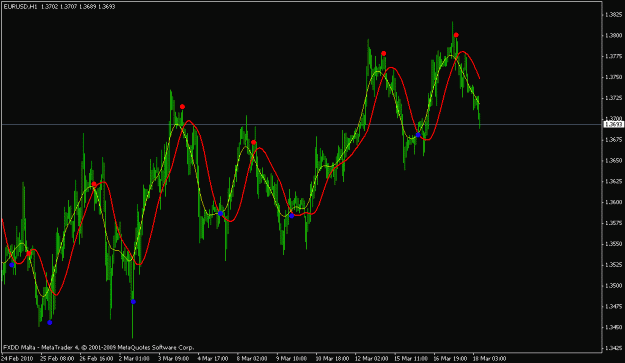This screenshot has height=363, width=625.
Task: Click the 3 Mar 09:00 time label
Action: (173, 359)
